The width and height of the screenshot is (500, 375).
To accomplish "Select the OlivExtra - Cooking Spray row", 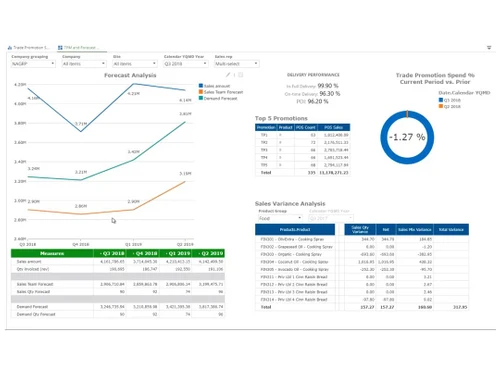I will pos(362,239).
